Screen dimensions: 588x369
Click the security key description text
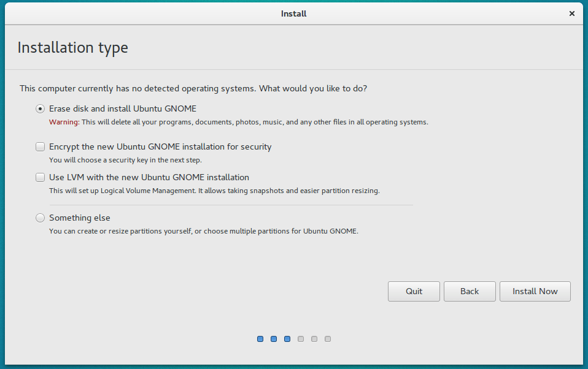tap(125, 160)
